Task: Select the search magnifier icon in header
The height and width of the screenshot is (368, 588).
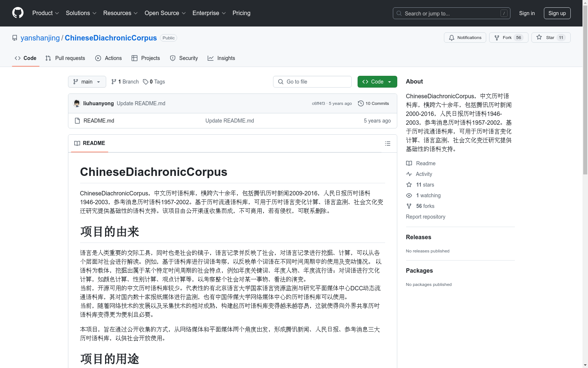Action: (x=399, y=13)
